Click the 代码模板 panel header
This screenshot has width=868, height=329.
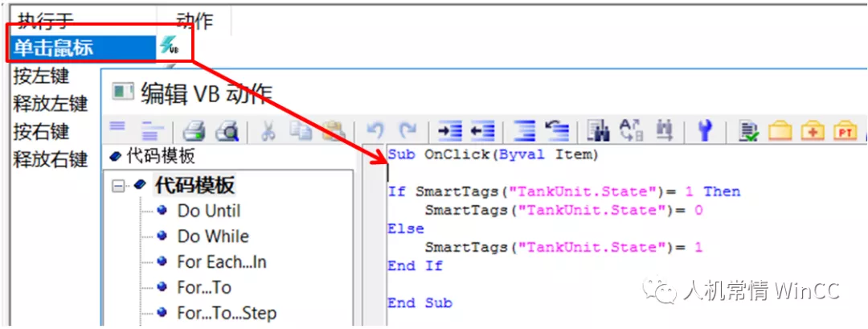[x=161, y=157]
